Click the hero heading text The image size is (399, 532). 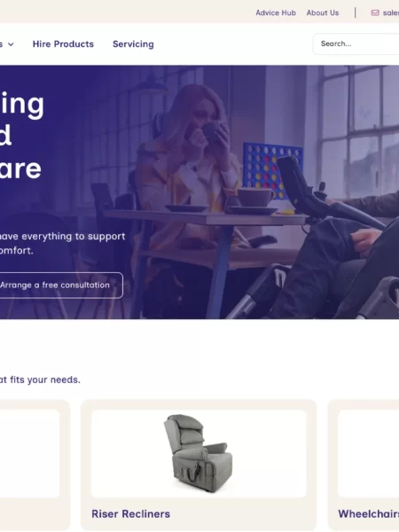coord(22,137)
